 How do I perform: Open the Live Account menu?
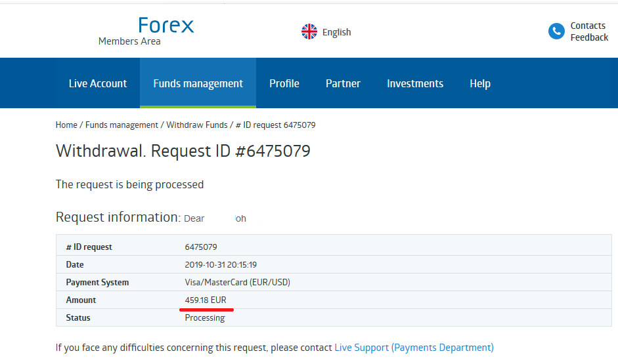pyautogui.click(x=98, y=83)
